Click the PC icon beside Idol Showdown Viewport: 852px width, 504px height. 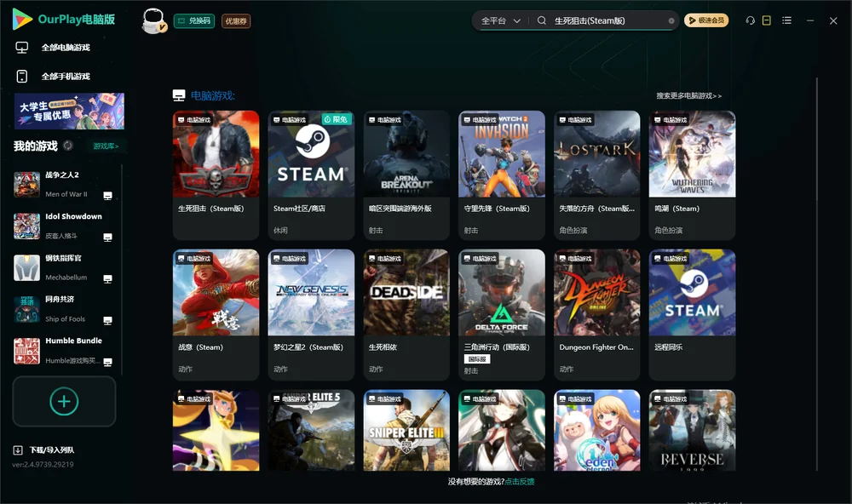[x=107, y=238]
